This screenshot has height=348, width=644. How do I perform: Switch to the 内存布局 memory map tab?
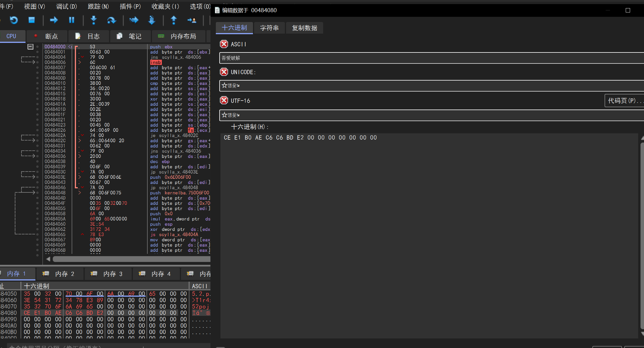(179, 36)
